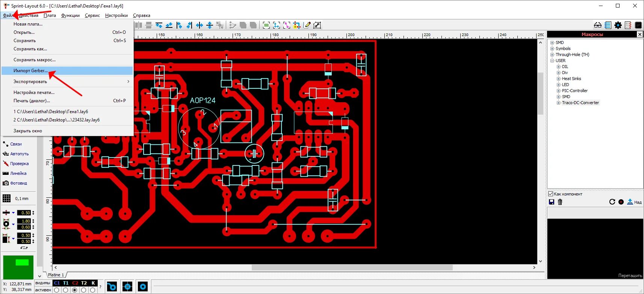
Task: Open the Экспортировать submenu
Action: (x=67, y=82)
